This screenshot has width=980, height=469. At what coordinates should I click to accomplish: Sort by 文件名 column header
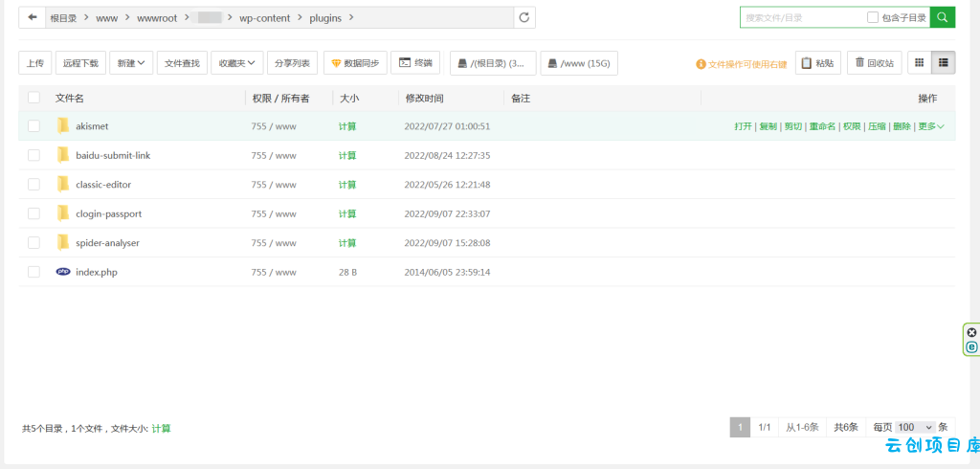(69, 99)
